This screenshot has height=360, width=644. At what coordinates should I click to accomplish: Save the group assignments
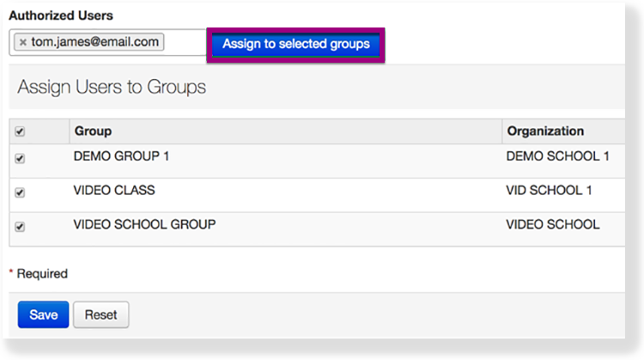[43, 314]
